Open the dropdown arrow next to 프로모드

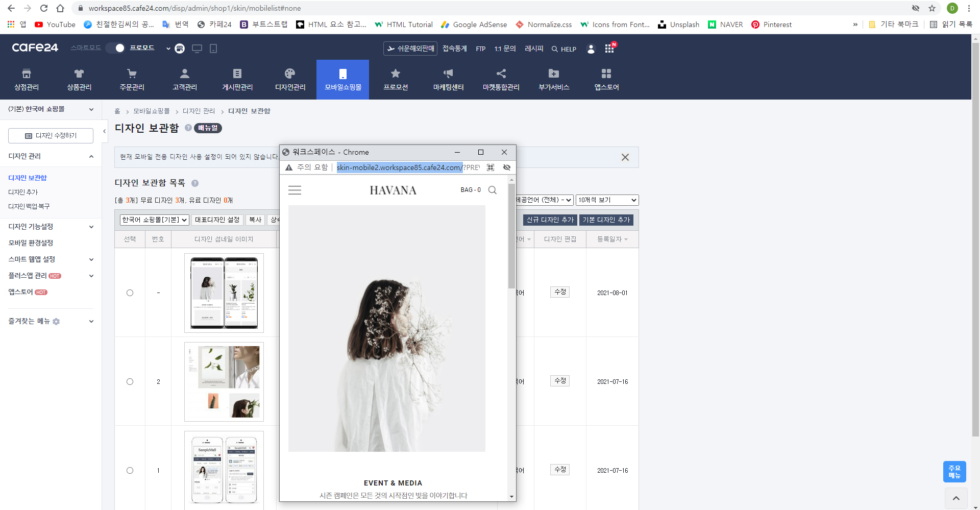tap(168, 48)
